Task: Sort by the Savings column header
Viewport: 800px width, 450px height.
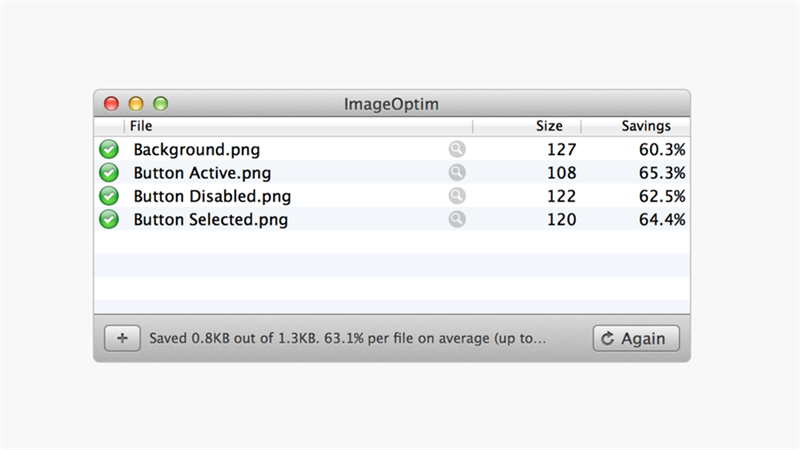Action: 636,126
